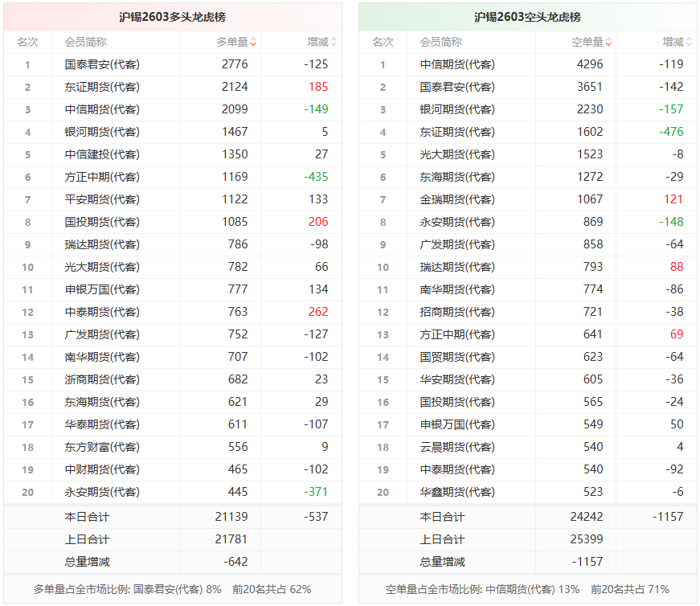The height and width of the screenshot is (606, 700).
Task: Click 名次 column header in short table
Action: point(383,42)
